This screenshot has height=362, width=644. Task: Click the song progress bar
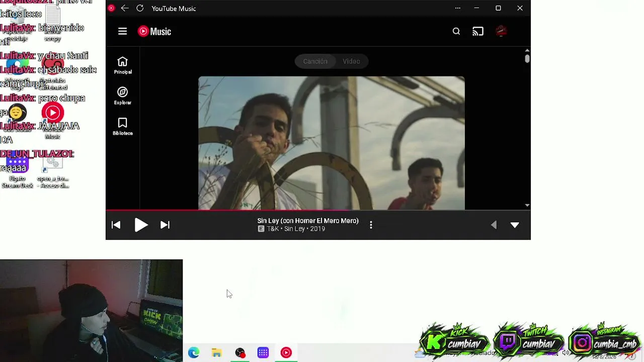tap(318, 210)
